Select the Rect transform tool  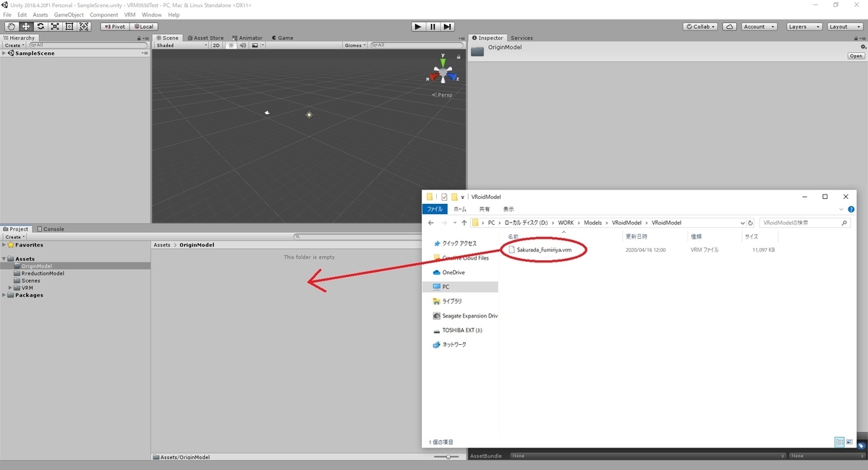(69, 27)
